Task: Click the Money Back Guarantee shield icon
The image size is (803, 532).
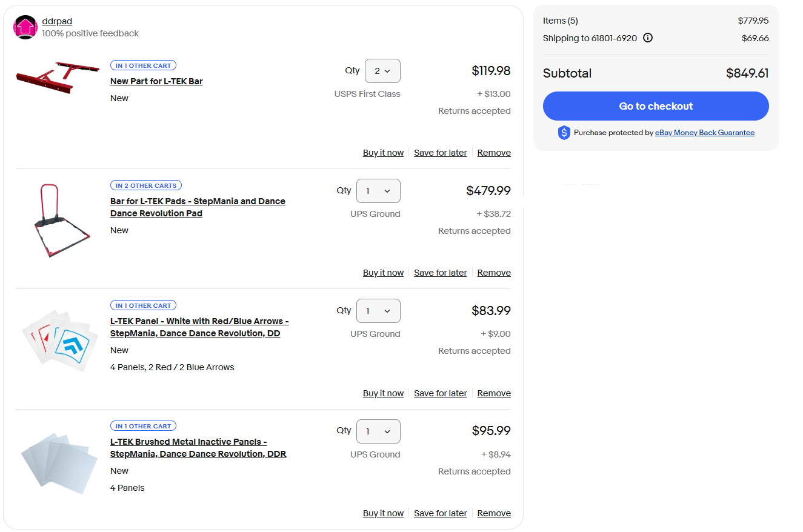Action: (x=564, y=133)
